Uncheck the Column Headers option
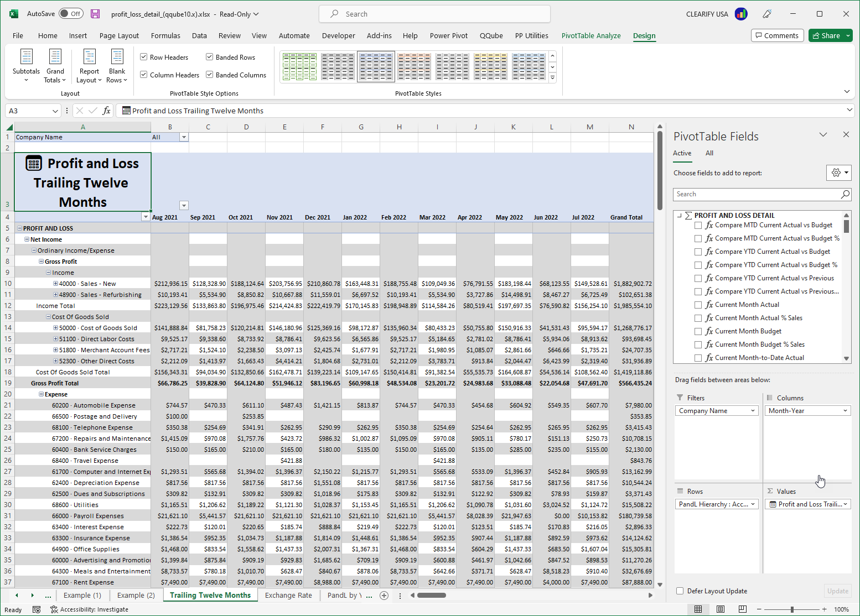860x616 pixels. click(x=143, y=75)
